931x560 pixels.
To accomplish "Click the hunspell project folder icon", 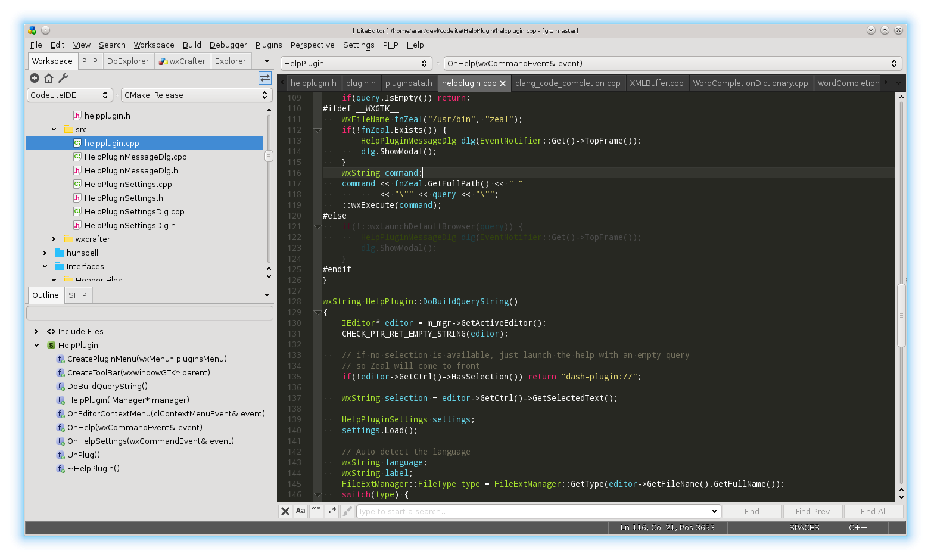I will coord(59,253).
